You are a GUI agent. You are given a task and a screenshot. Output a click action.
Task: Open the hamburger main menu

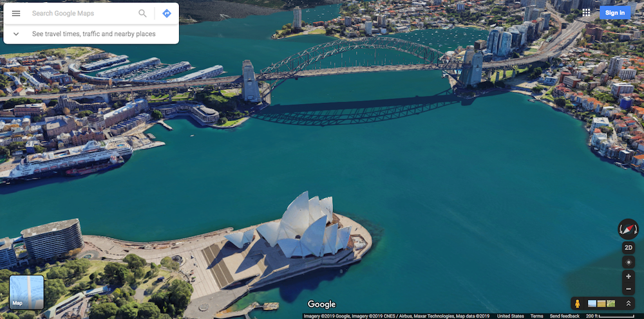coord(16,13)
